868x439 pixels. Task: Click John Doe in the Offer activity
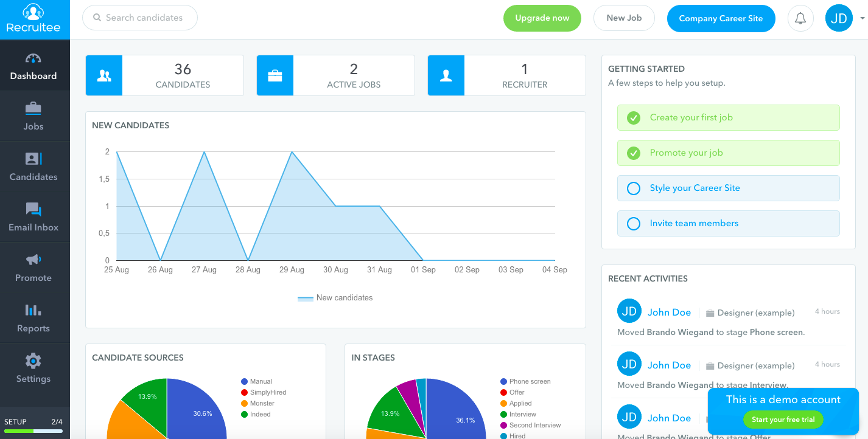pyautogui.click(x=669, y=418)
